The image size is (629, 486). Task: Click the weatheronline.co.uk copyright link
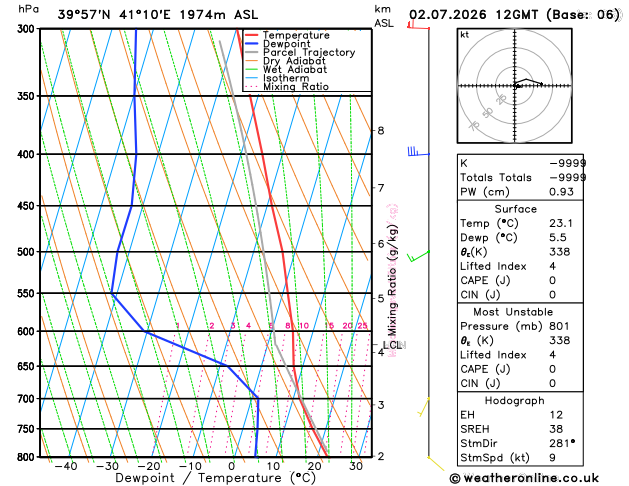[x=524, y=478]
